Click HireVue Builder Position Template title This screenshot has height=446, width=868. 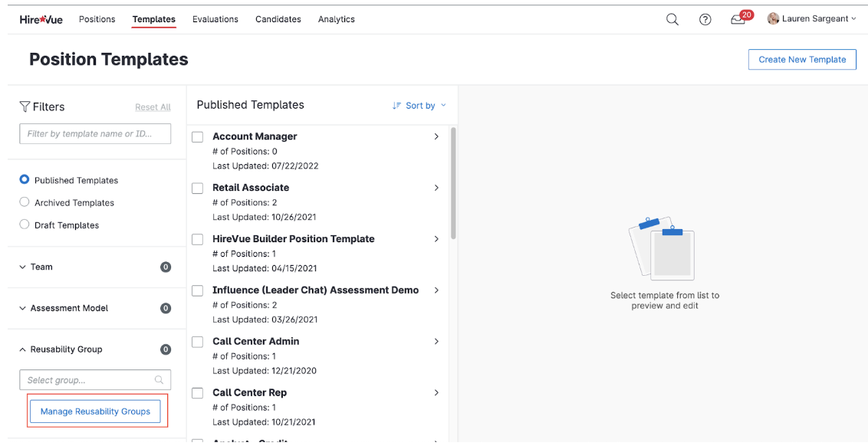(294, 239)
